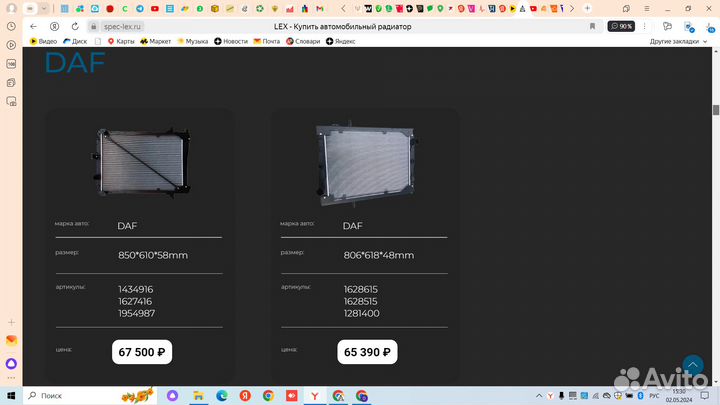Open the Словари bookmark

click(x=303, y=41)
